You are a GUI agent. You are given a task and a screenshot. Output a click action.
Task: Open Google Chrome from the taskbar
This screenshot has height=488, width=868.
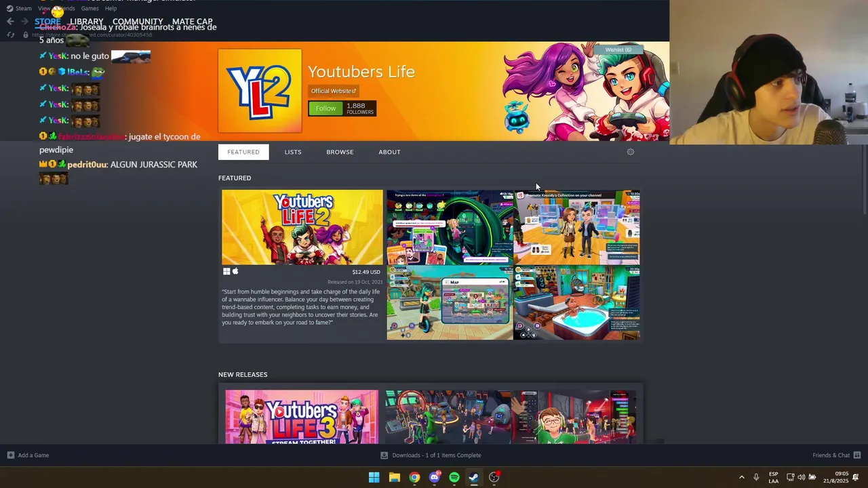[414, 477]
